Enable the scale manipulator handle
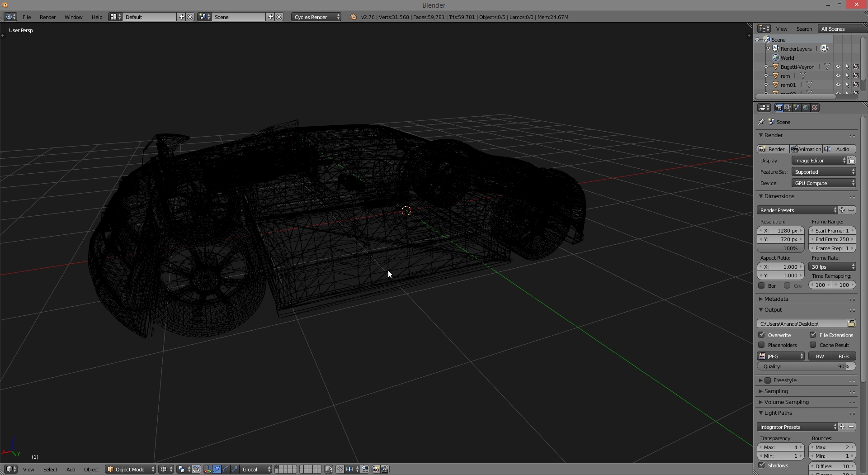 (x=235, y=469)
